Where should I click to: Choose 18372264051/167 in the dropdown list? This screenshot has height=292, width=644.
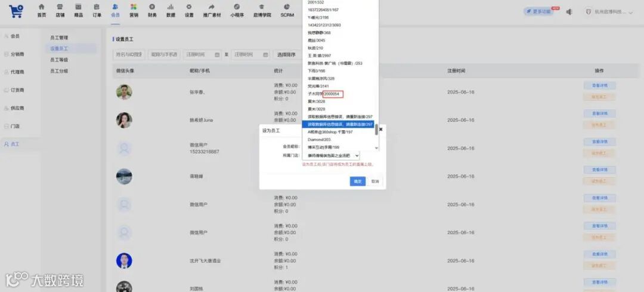[x=323, y=10]
